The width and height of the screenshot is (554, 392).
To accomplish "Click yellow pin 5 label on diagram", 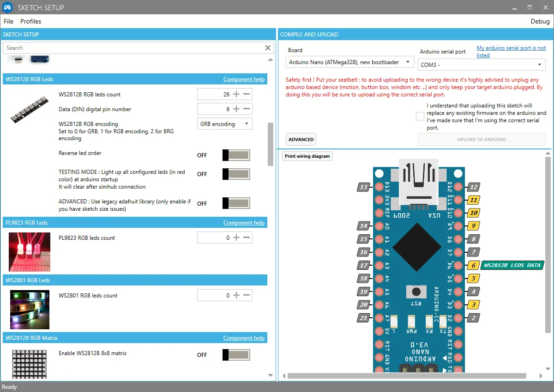I will tap(473, 278).
